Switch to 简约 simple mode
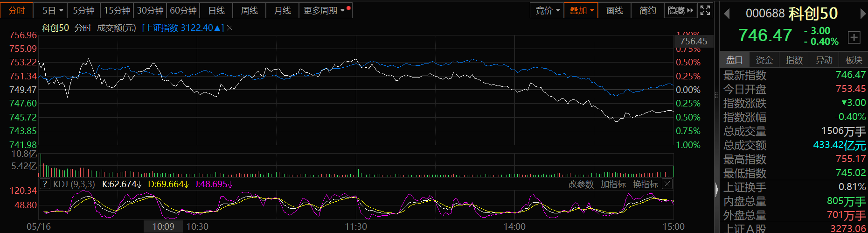868x233 pixels. tap(647, 10)
